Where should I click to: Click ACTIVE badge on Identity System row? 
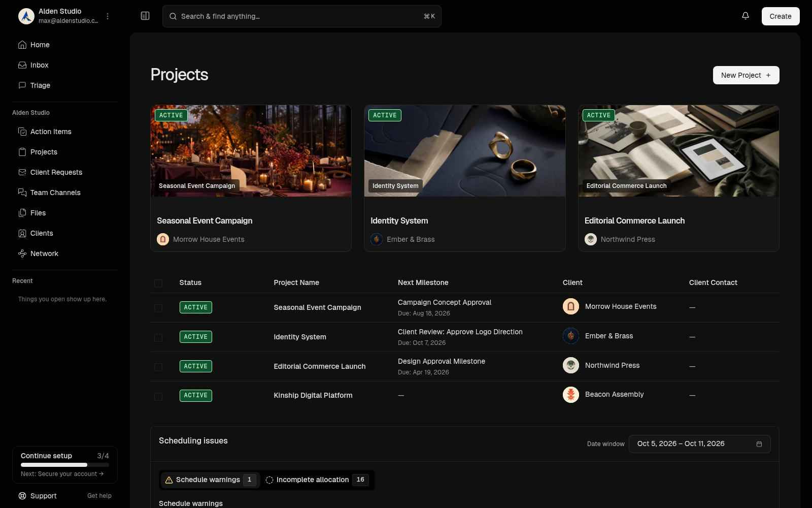(196, 337)
